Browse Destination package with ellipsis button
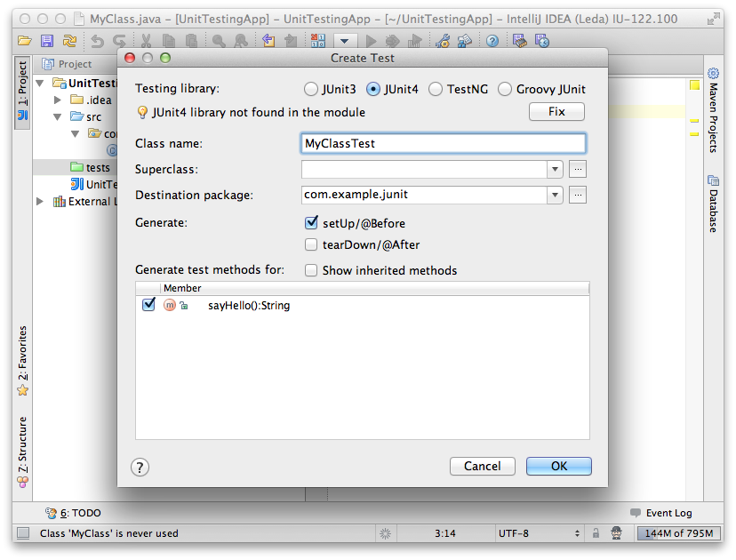This screenshot has width=736, height=560. tap(578, 195)
